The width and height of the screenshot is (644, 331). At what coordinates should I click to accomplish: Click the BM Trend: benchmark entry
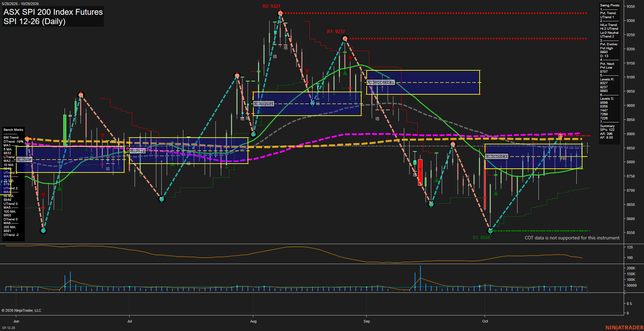11,138
